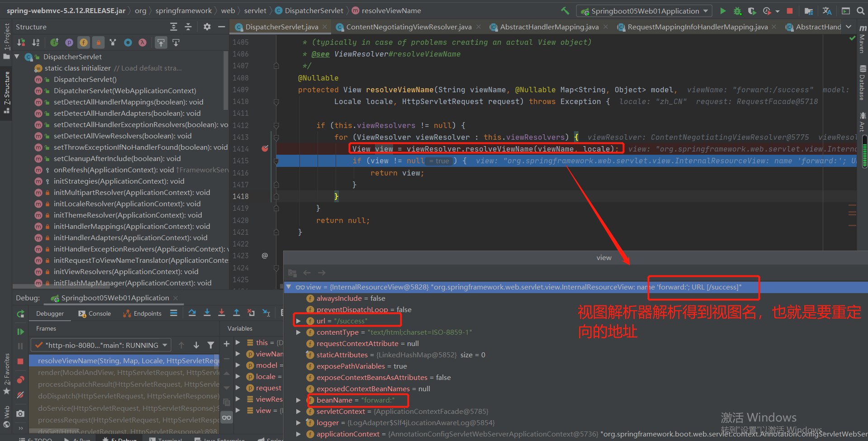Select the doDispatch stack frame

pos(124,396)
